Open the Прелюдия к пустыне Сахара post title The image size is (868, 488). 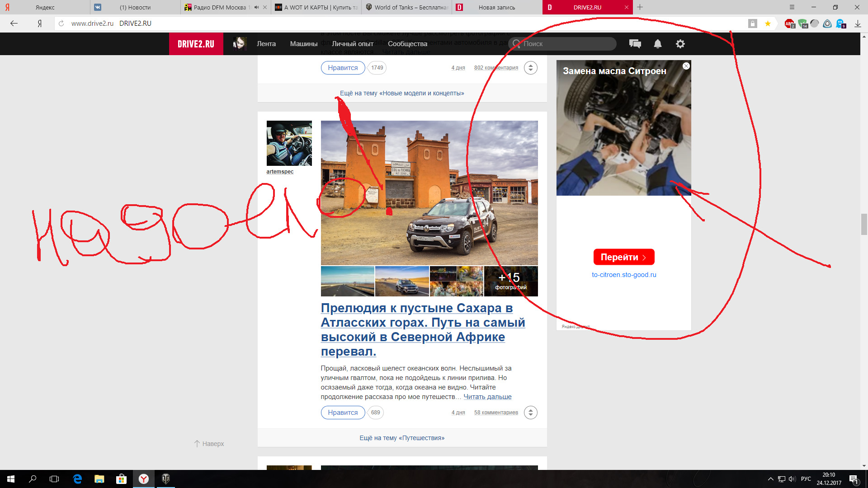(x=423, y=329)
